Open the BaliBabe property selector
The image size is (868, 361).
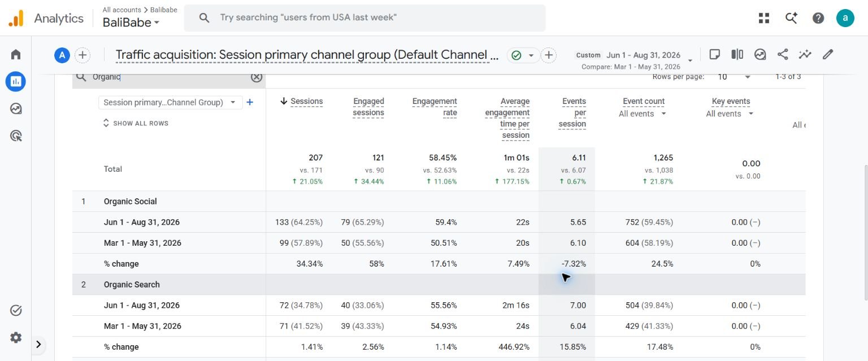(x=131, y=23)
